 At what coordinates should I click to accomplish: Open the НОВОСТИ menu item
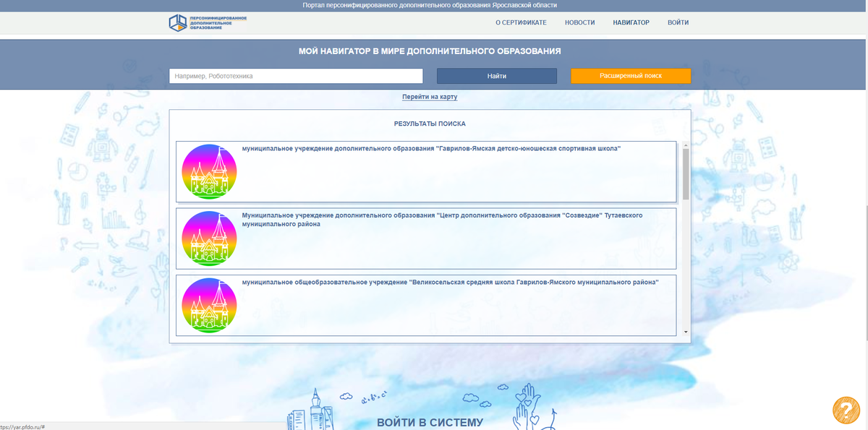point(580,22)
